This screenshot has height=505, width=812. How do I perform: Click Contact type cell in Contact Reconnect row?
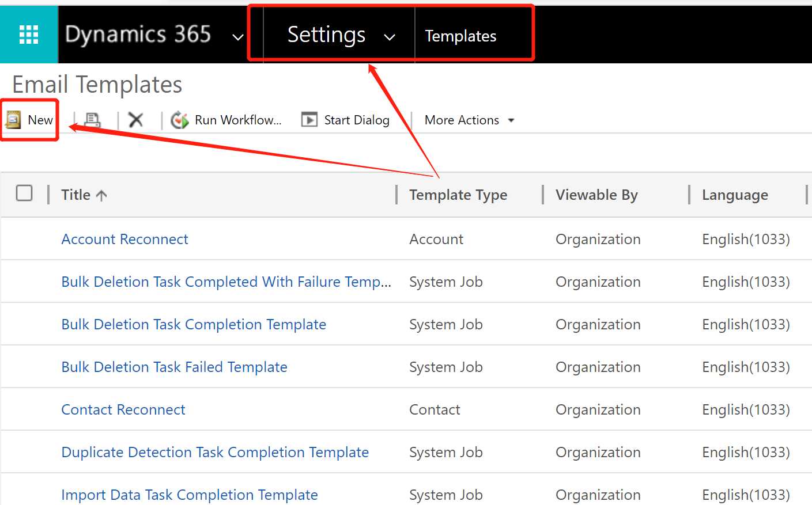[x=435, y=409]
